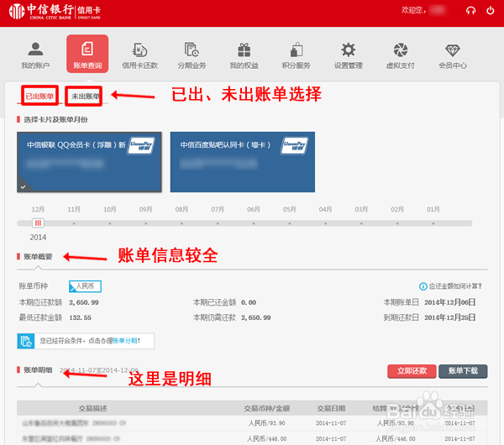The width and height of the screenshot is (504, 445).
Task: Click the 人民币/446.00 transaction amount cell
Action: pos(267,438)
